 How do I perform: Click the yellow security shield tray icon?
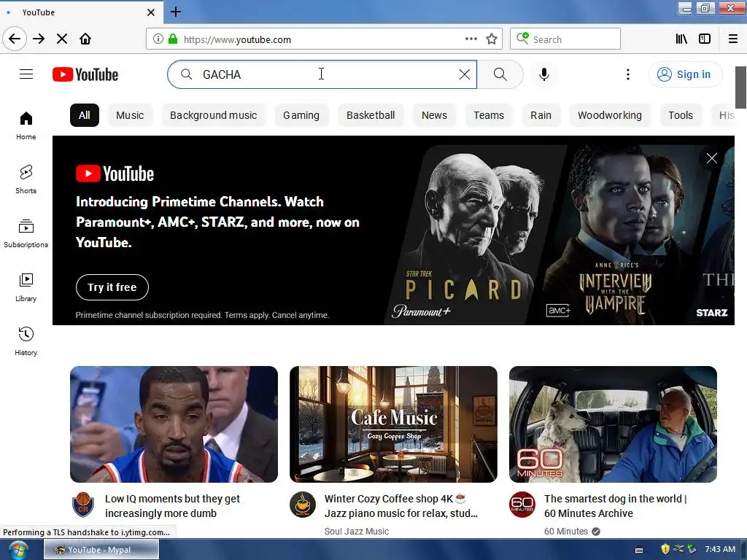click(665, 549)
